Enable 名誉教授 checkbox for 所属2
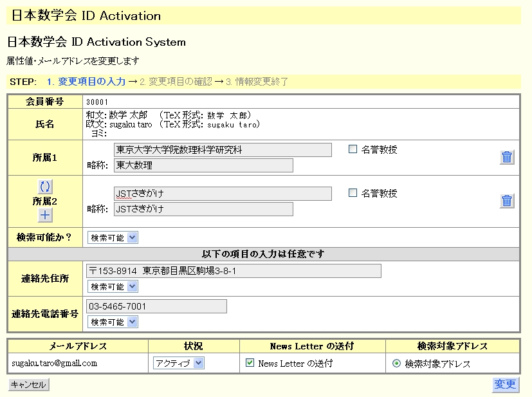Image resolution: width=532 pixels, height=397 pixels. tap(353, 193)
